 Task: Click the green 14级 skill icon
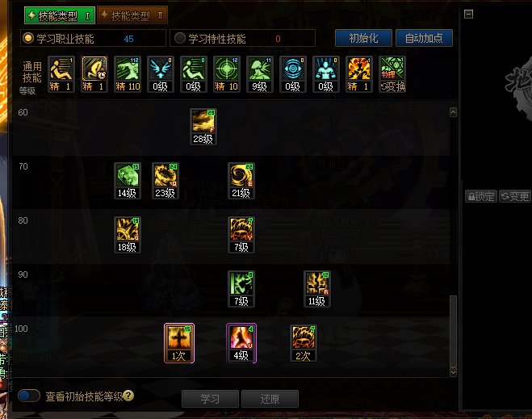click(x=128, y=181)
